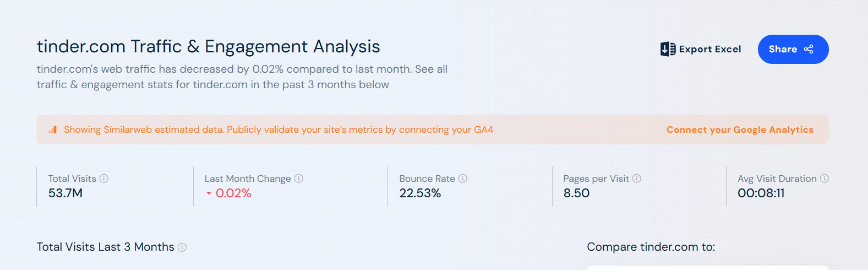Image resolution: width=868 pixels, height=270 pixels.
Task: Click the 22.53% bounce rate value
Action: point(420,193)
